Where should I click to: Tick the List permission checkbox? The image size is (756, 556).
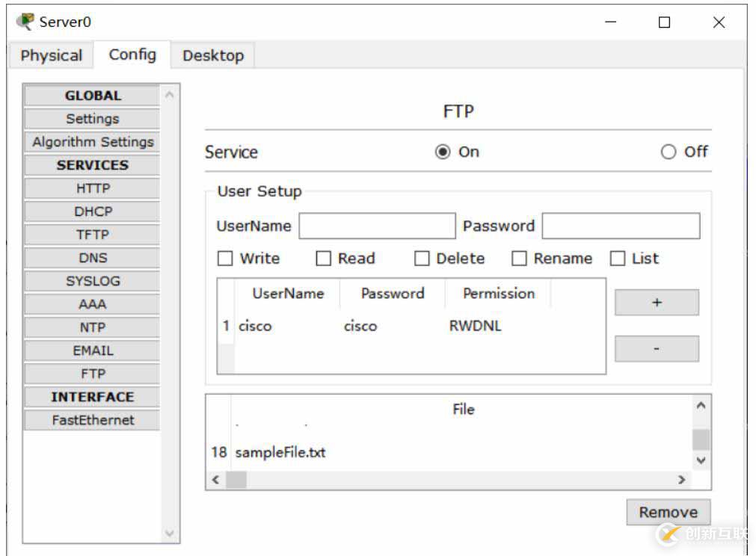click(618, 259)
